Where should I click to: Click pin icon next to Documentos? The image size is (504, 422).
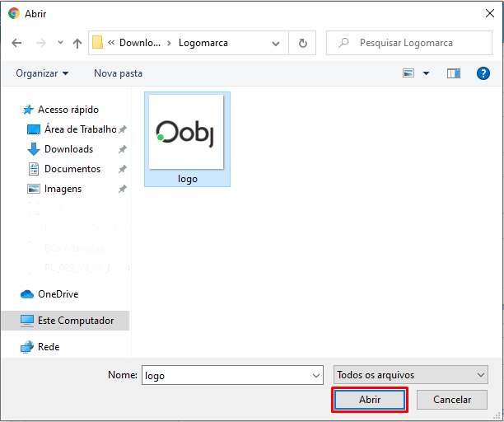(123, 169)
